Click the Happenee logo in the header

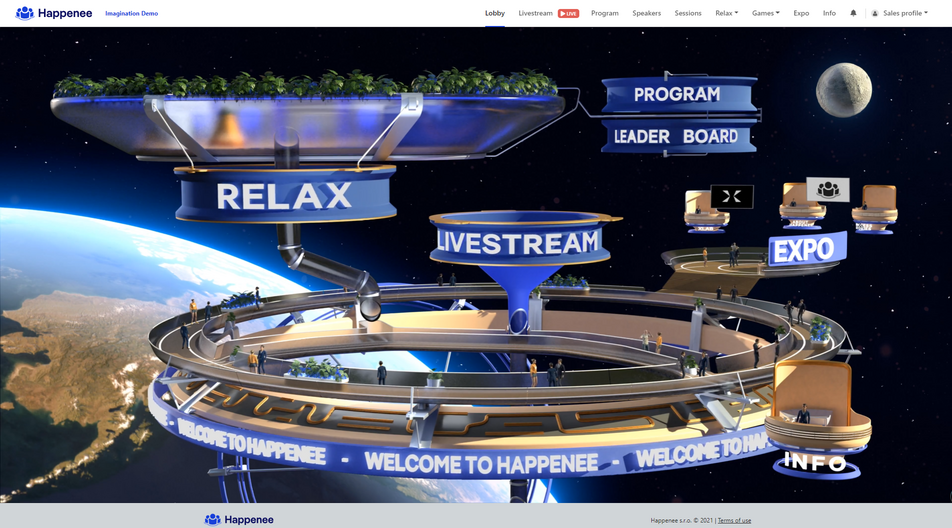pyautogui.click(x=54, y=13)
